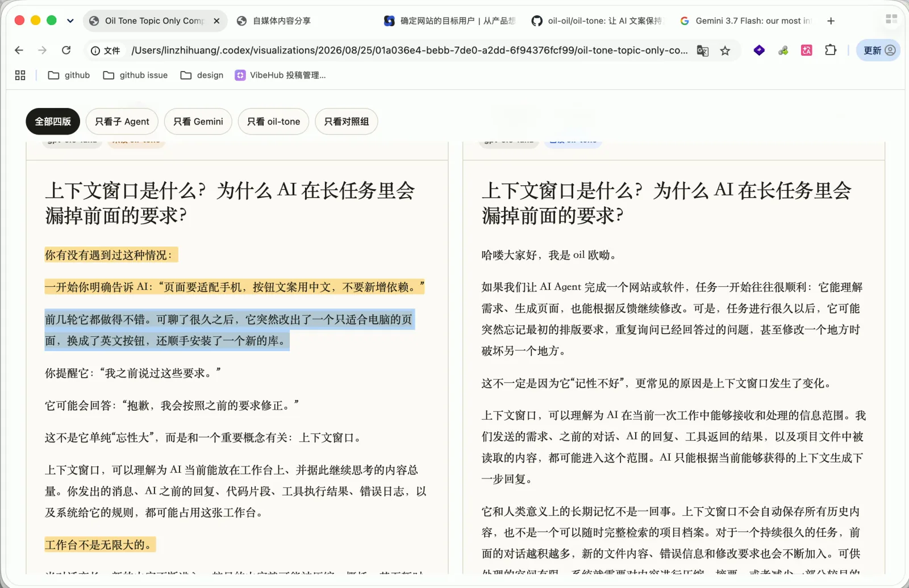Open the grid layout icon above the toolbar
909x588 pixels.
(x=891, y=19)
